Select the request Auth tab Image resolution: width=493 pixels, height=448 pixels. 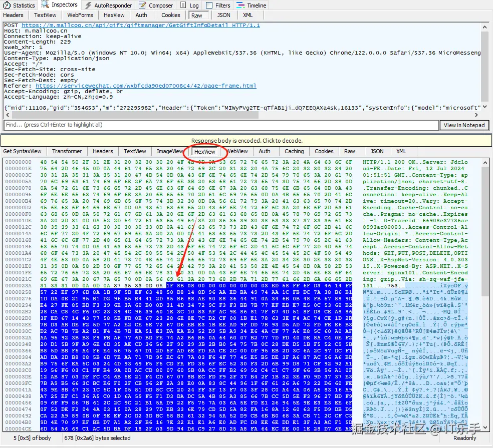point(141,15)
